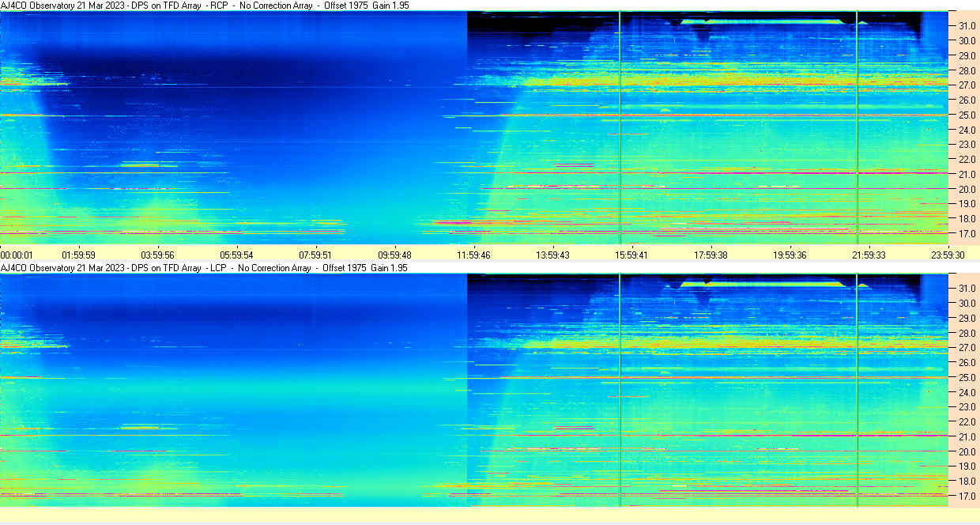Click the 22.0 frequency label on LCP scale
This screenshot has width=980, height=525.
point(967,422)
